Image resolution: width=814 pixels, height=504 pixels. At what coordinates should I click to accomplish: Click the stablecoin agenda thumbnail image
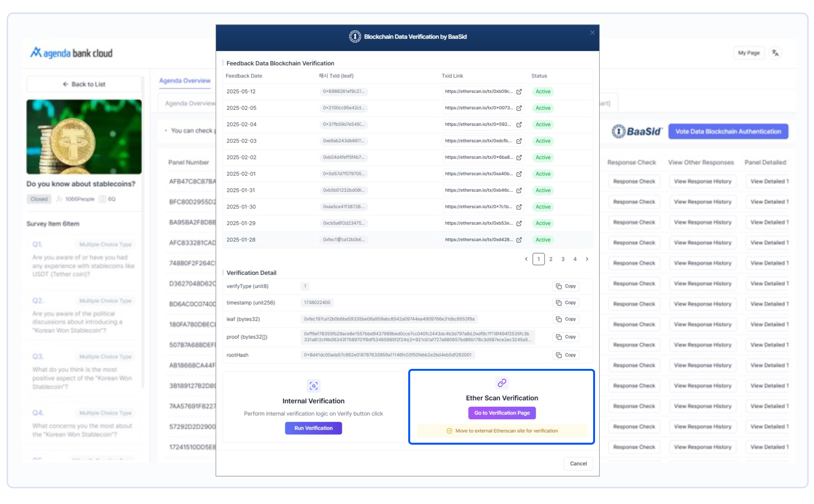pyautogui.click(x=84, y=137)
